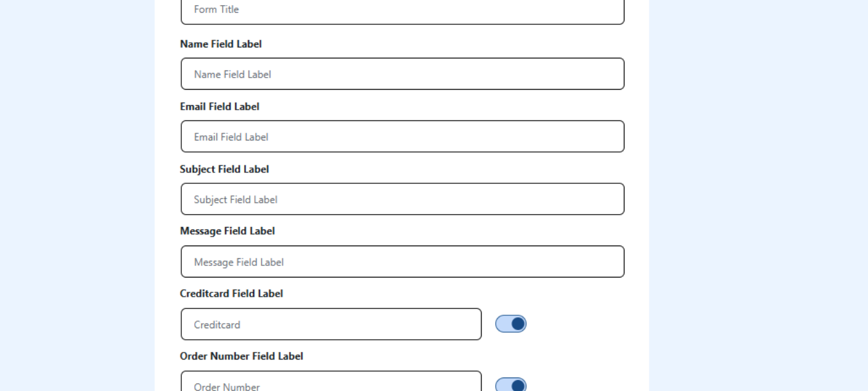Focus the Message Field Label textbox
Viewport: 868px width, 391px height.
click(402, 262)
